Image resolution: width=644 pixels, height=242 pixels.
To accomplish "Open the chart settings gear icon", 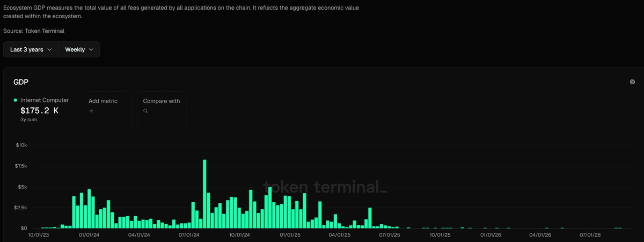I will pos(632,82).
